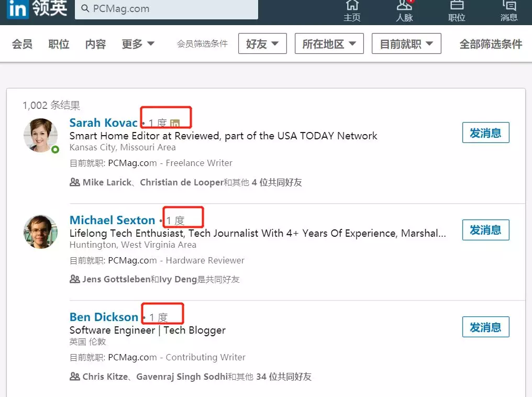Click Sarah Kovac's LinkedIn premium badge
The image size is (532, 397).
coord(175,123)
